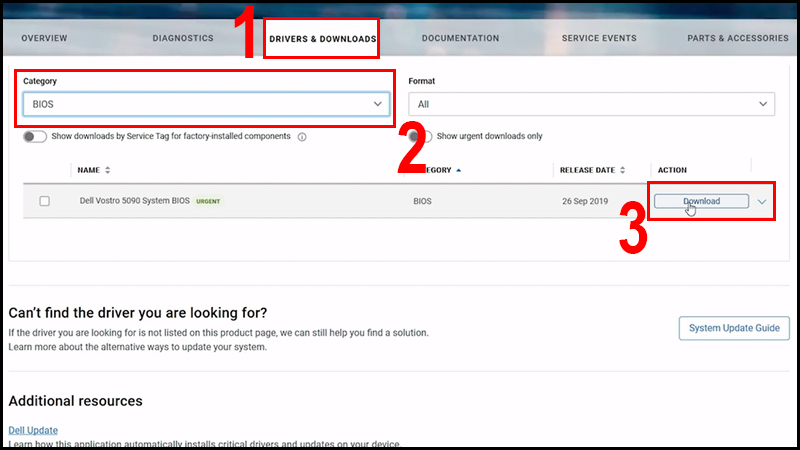The height and width of the screenshot is (450, 800).
Task: Follow the Dell Update link
Action: pyautogui.click(x=33, y=430)
